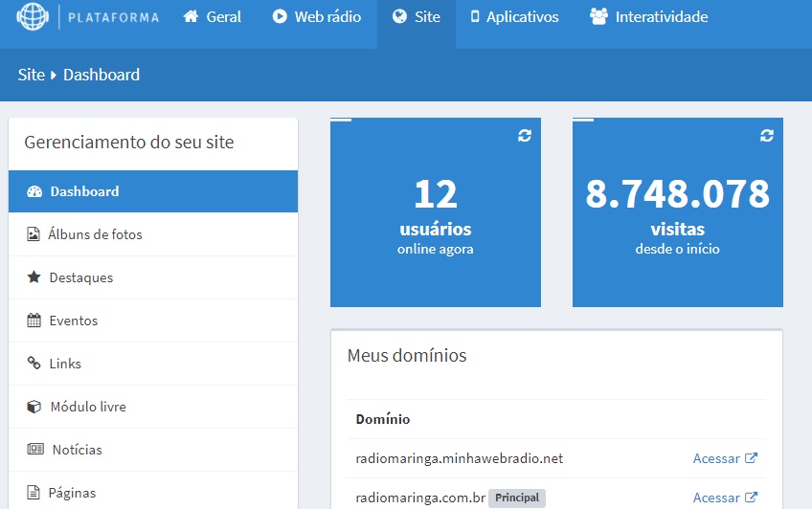The width and height of the screenshot is (812, 509).
Task: Click the play icon beside Web rádio
Action: [280, 16]
